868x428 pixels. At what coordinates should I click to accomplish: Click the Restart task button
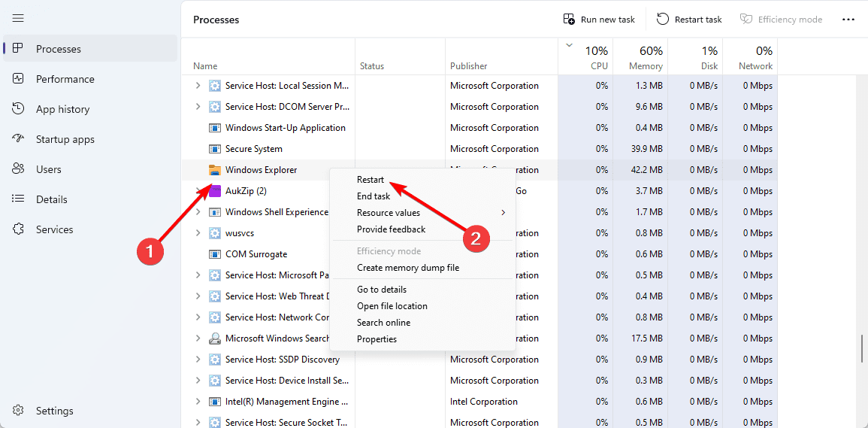click(x=690, y=20)
